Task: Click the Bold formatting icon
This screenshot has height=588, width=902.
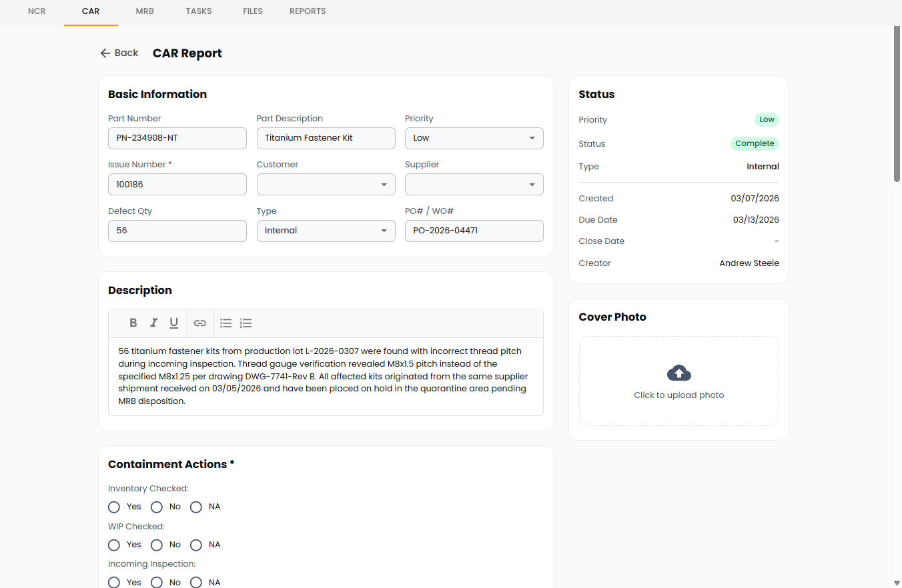Action: coord(133,323)
